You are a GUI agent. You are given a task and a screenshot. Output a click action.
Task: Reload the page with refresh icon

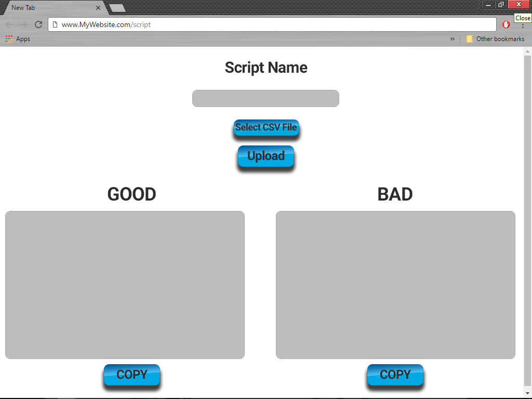coord(38,24)
